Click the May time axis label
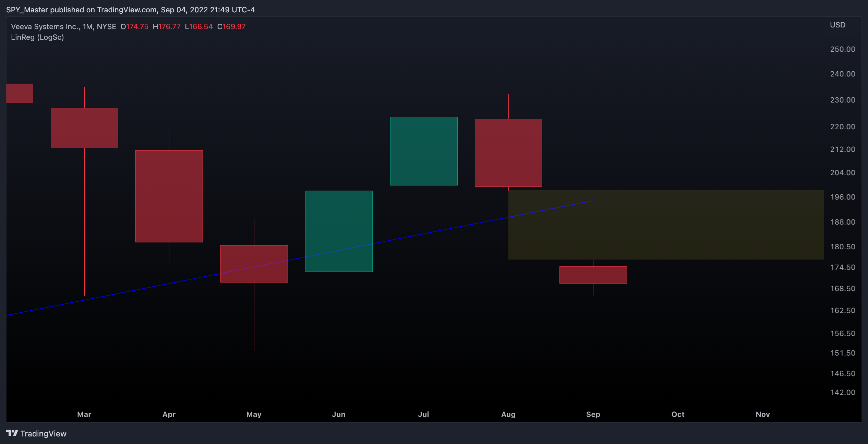This screenshot has height=444, width=868. 254,415
